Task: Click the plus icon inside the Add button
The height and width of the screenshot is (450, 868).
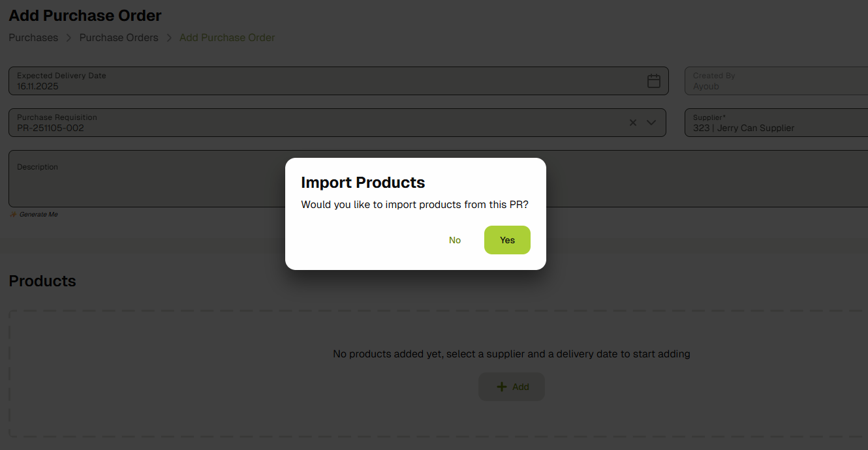Action: click(501, 386)
